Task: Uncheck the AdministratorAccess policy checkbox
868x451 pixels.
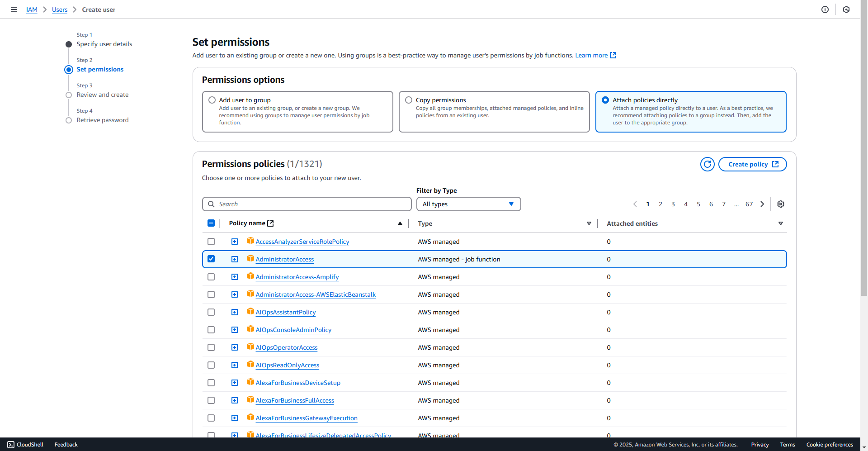Action: (x=211, y=259)
